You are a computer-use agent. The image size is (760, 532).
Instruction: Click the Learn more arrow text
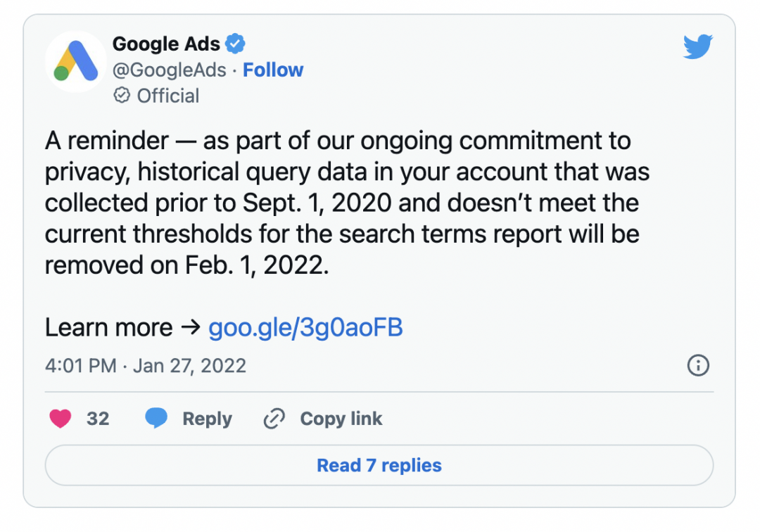coord(123,327)
